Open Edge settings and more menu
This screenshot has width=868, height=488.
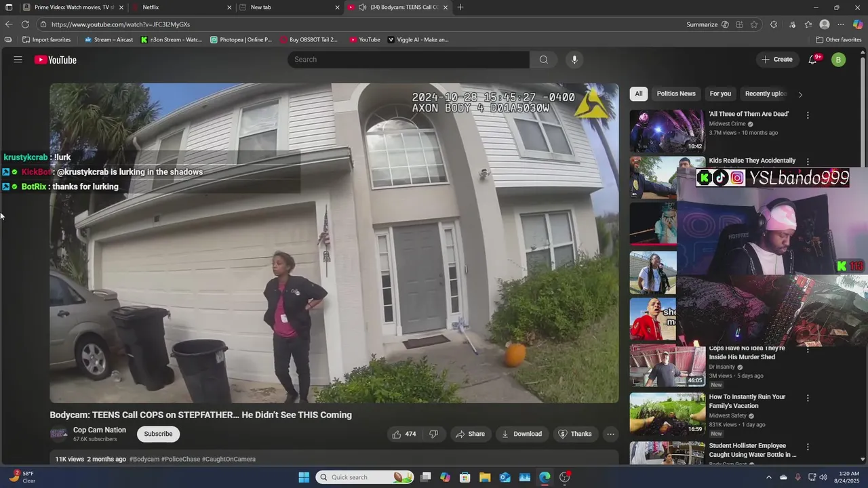(x=842, y=24)
